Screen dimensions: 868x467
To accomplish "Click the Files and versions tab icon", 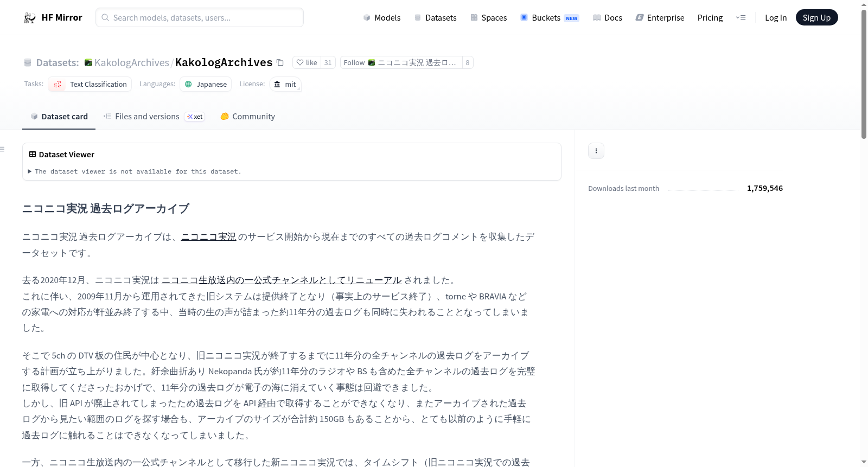I will tap(107, 117).
